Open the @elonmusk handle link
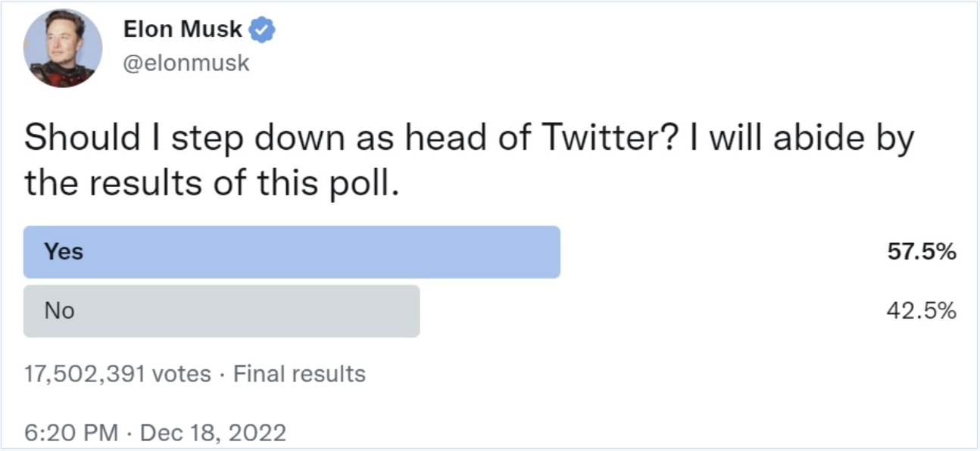The width and height of the screenshot is (980, 451). click(x=186, y=63)
